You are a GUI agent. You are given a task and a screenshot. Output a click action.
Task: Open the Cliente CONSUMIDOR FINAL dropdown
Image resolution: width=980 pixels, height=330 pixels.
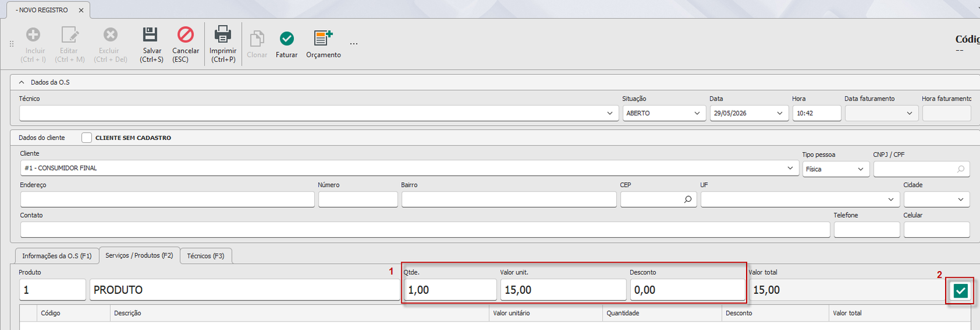coord(790,168)
